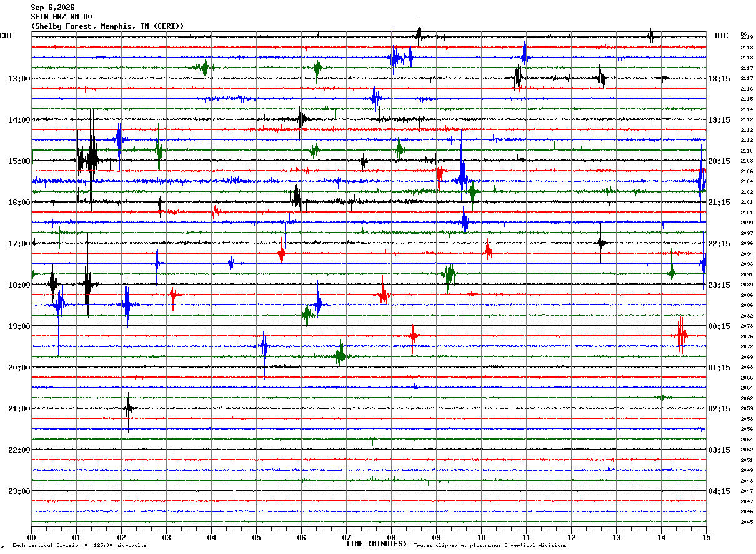Select the 19:00 CDT time marker
This screenshot has width=756, height=554.
coord(19,326)
